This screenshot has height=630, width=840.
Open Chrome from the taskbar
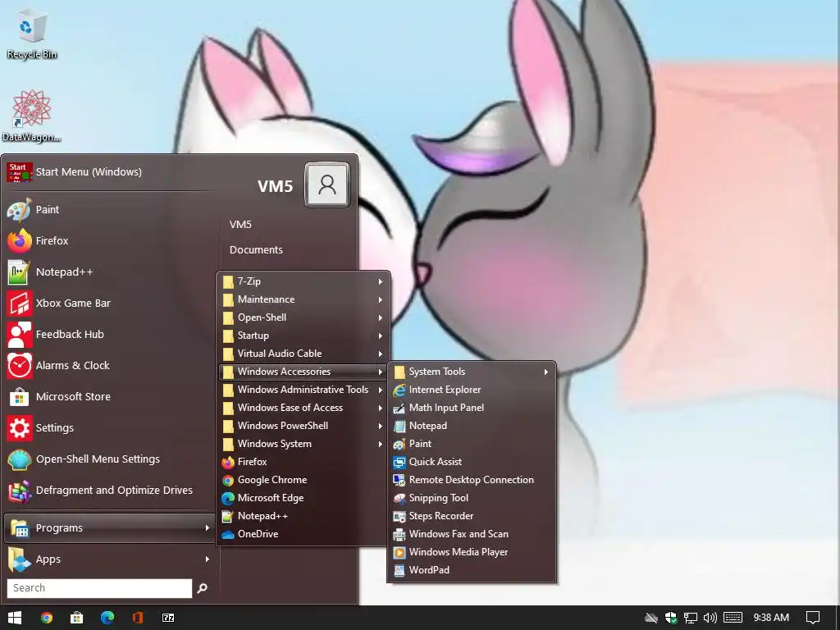coord(47,618)
